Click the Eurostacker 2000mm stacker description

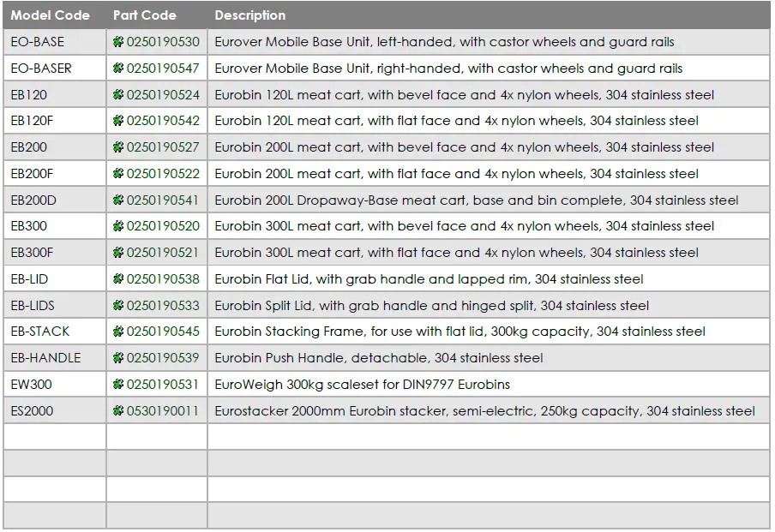click(x=484, y=411)
